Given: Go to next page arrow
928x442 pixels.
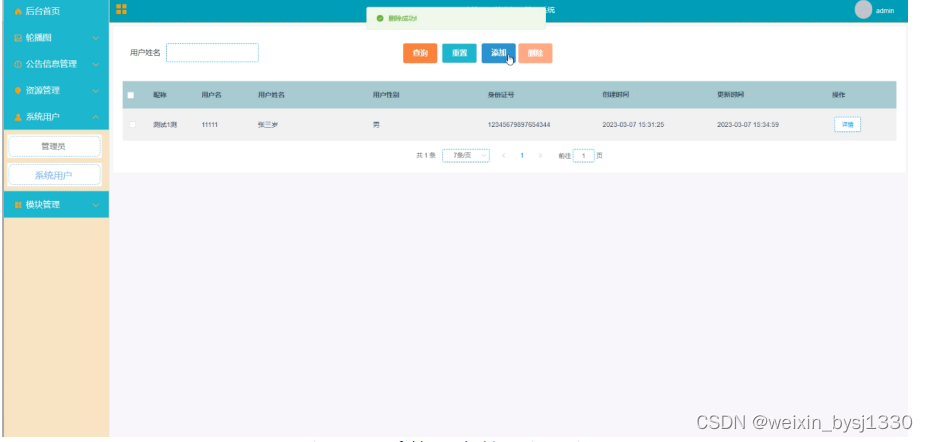Looking at the screenshot, I should pyautogui.click(x=540, y=156).
